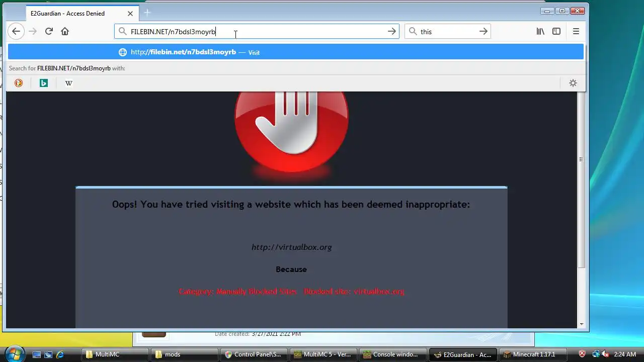The image size is (644, 362).
Task: Click inside the URL address field
Action: (x=257, y=31)
